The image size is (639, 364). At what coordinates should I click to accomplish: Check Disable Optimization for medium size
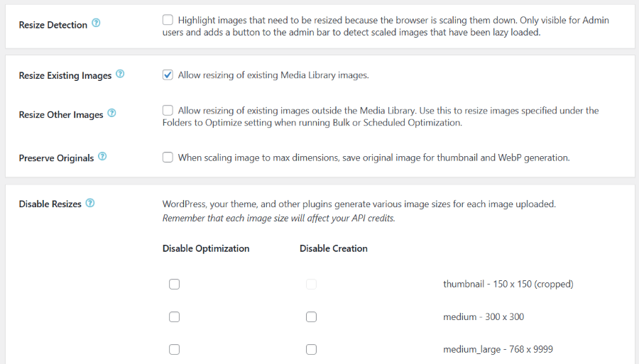[x=175, y=316]
